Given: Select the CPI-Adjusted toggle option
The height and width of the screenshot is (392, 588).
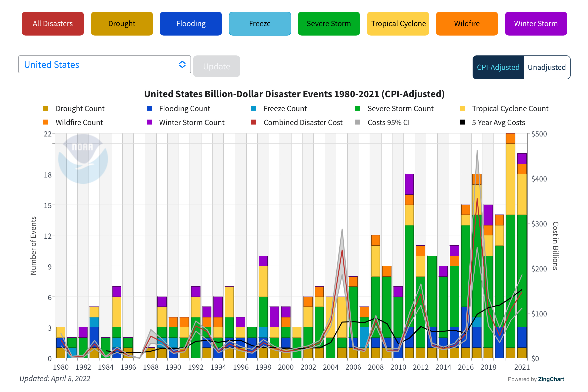Looking at the screenshot, I should click(x=498, y=67).
